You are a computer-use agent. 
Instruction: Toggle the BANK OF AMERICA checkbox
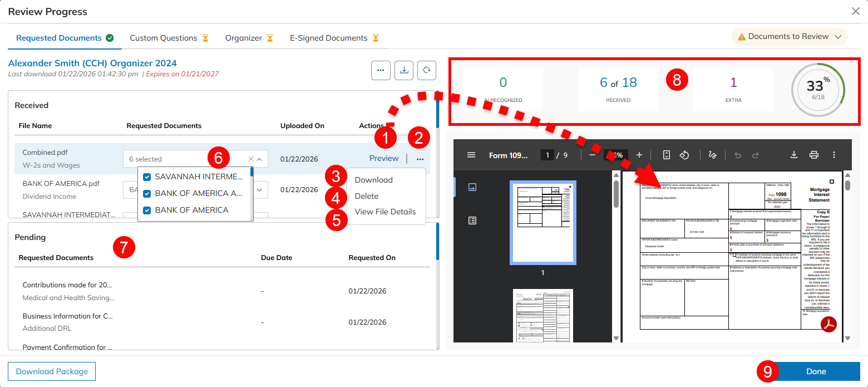click(x=147, y=210)
